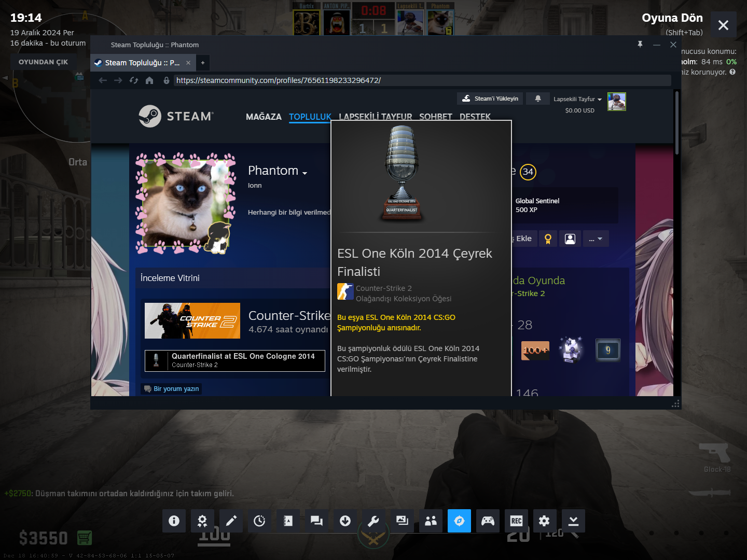This screenshot has height=560, width=747.
Task: Click the profile card icon button
Action: (570, 239)
